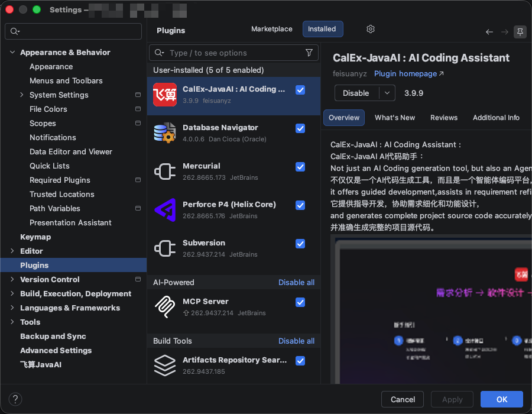Open the Additional Info tab
This screenshot has width=532, height=414.
[496, 118]
